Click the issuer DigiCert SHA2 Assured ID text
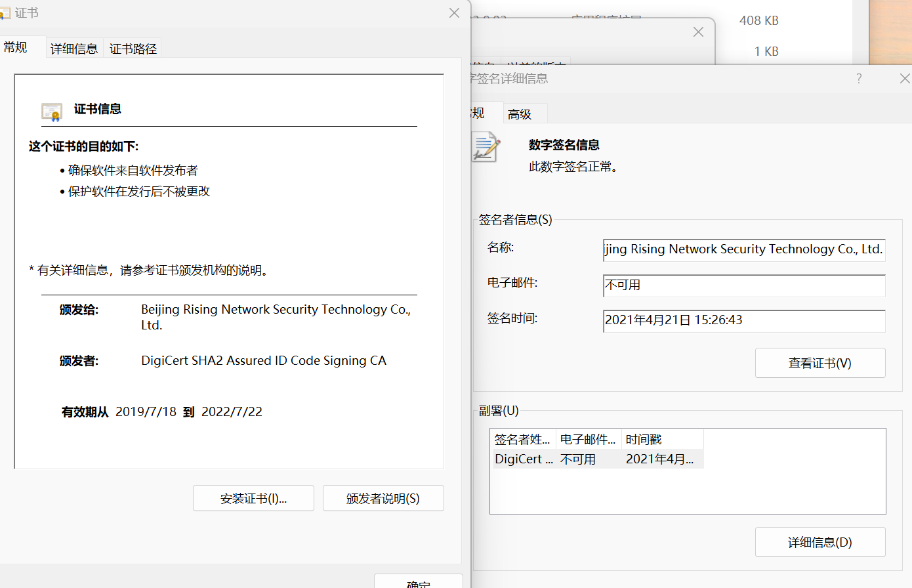912x588 pixels. tap(264, 361)
